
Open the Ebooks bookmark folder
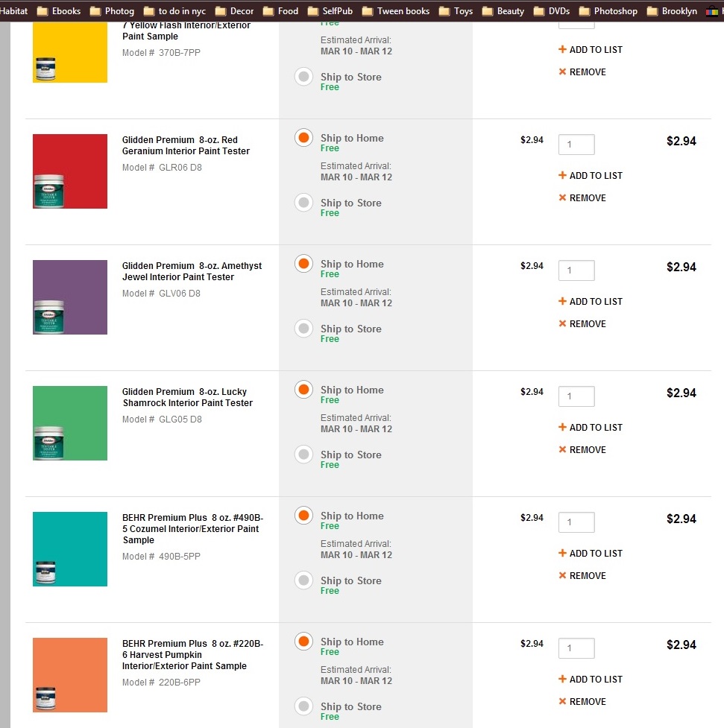tap(58, 11)
